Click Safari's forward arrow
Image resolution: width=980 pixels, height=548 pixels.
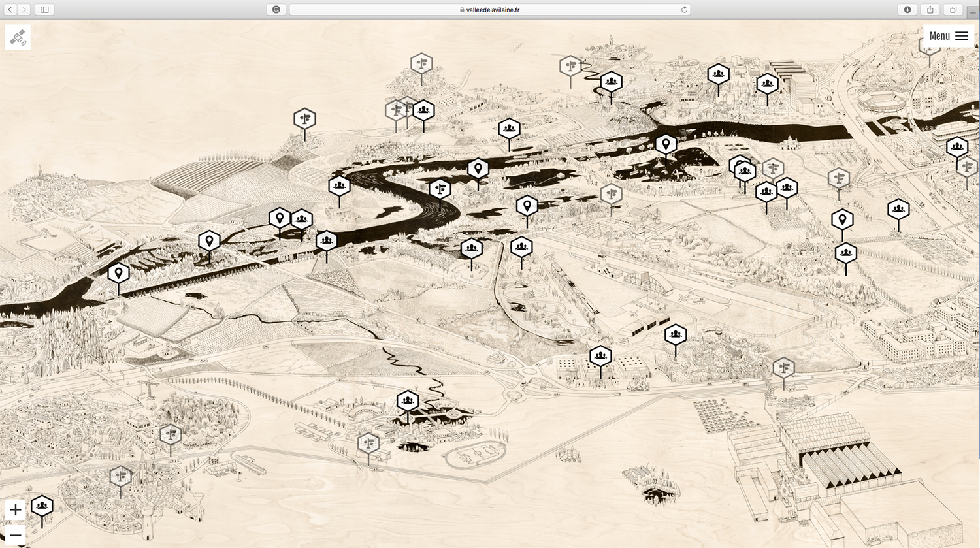[x=24, y=10]
